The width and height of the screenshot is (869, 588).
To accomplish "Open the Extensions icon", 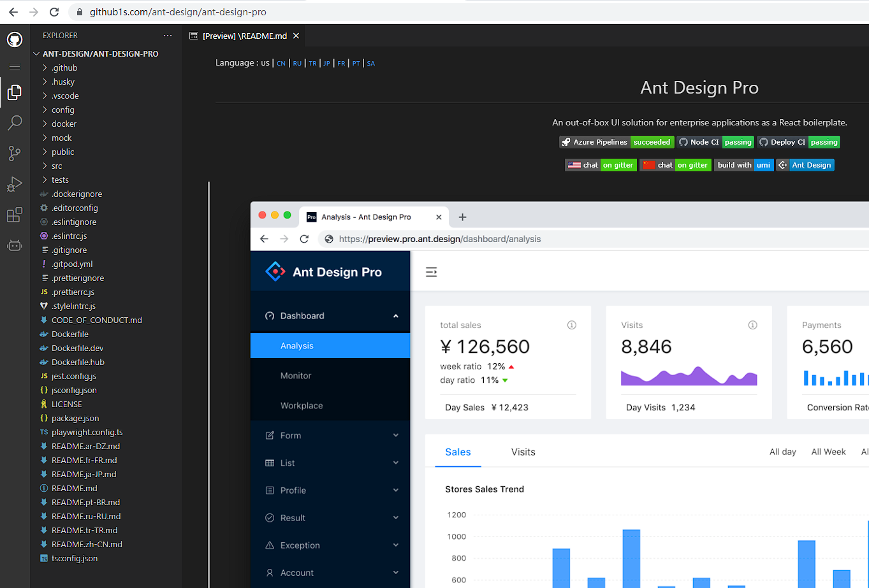I will 15,215.
